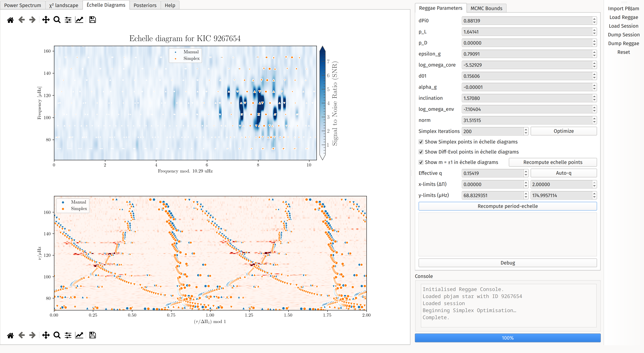Screen dimensions: 644x353
Task: Switch to the Posteriors tab
Action: (145, 5)
